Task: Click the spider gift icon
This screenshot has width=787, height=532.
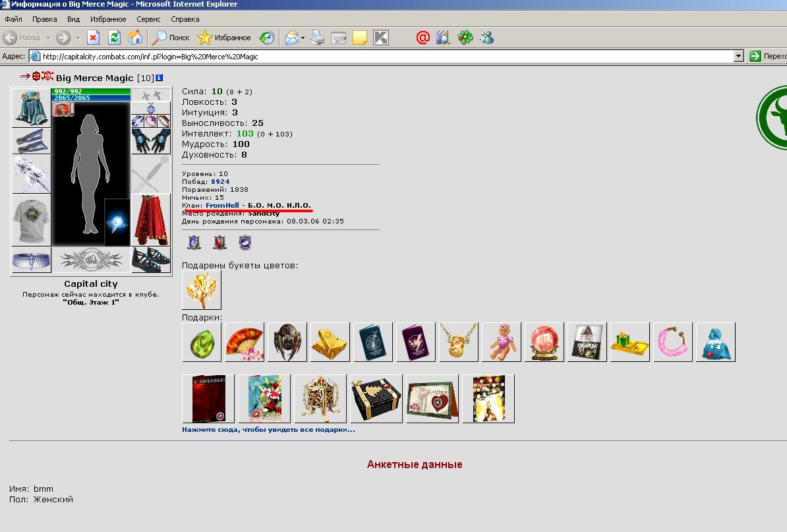Action: click(287, 341)
